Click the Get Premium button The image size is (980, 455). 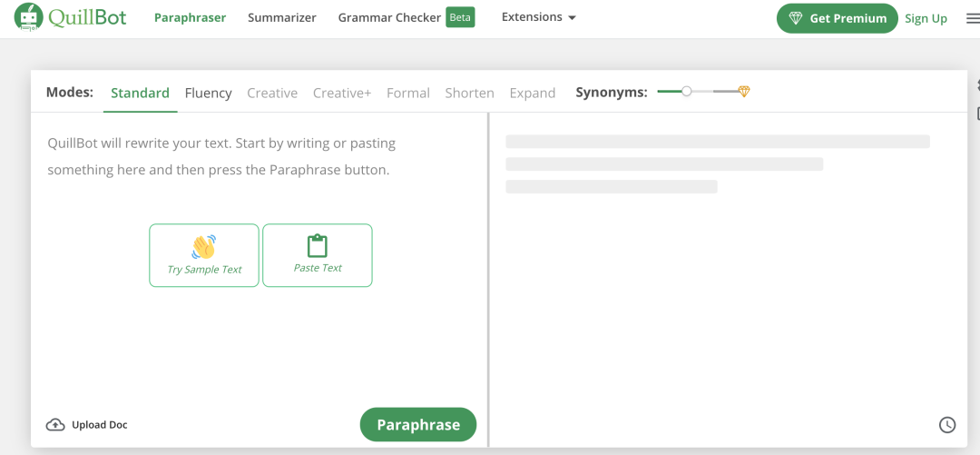(x=837, y=18)
